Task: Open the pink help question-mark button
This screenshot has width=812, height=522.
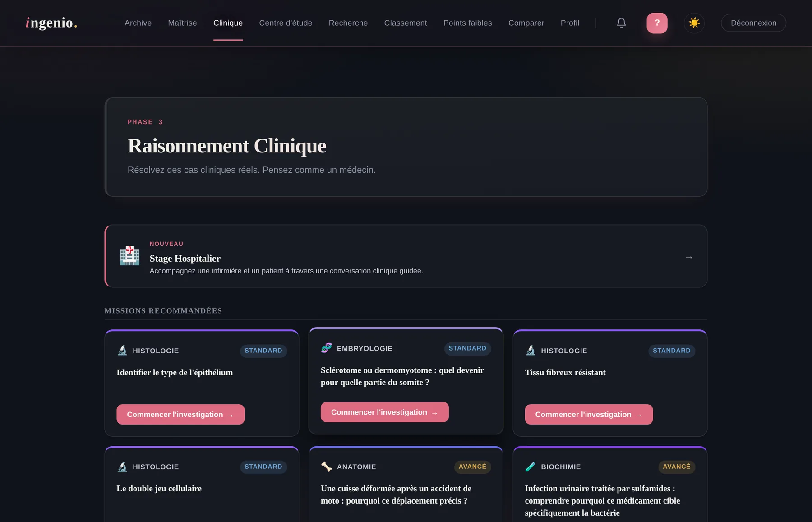Action: tap(657, 23)
